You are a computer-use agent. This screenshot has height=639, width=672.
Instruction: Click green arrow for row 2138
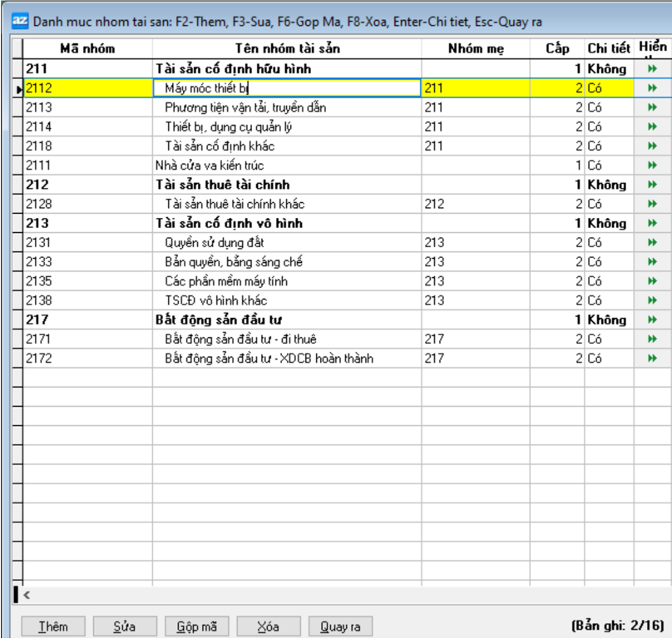(652, 300)
